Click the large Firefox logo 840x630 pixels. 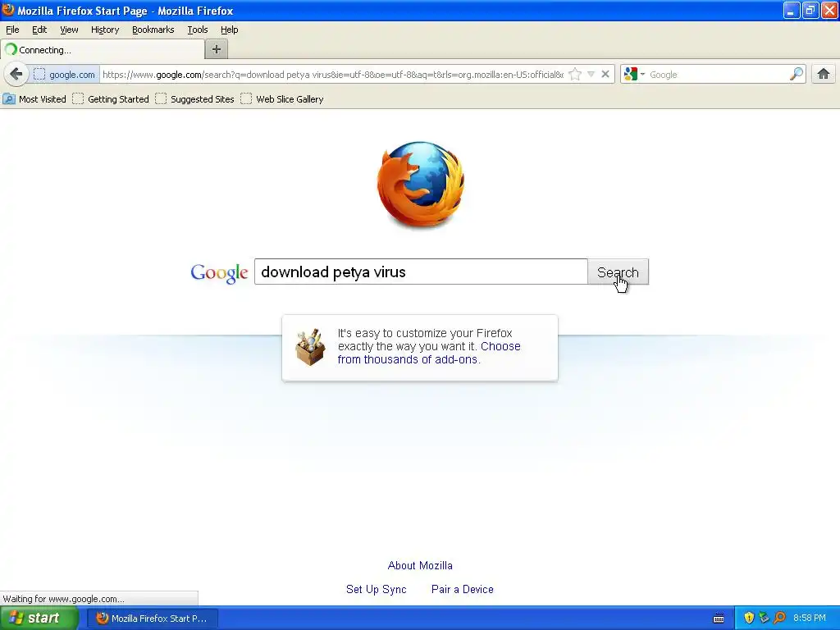421,185
